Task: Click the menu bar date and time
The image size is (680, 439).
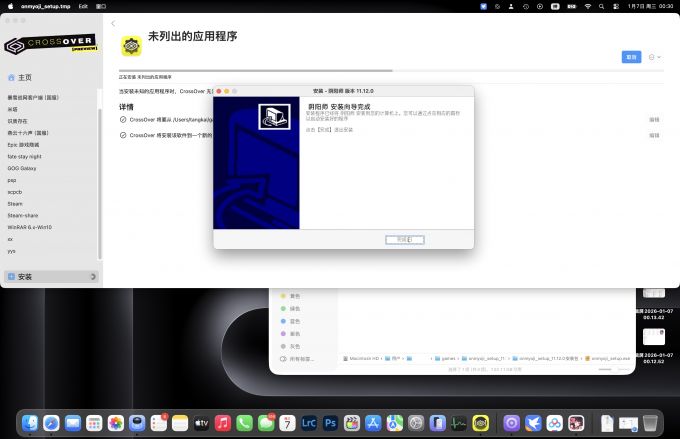Action: click(x=651, y=7)
